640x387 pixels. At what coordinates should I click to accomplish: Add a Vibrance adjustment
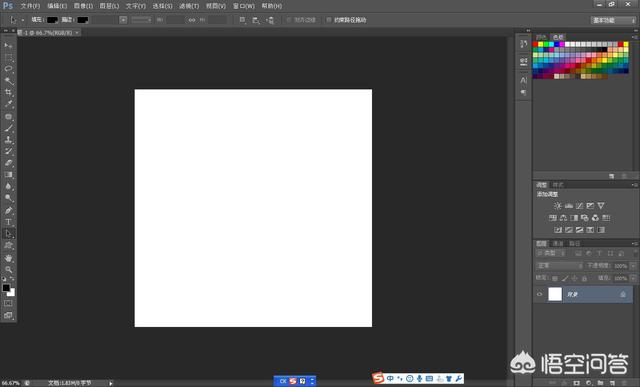[x=601, y=206]
